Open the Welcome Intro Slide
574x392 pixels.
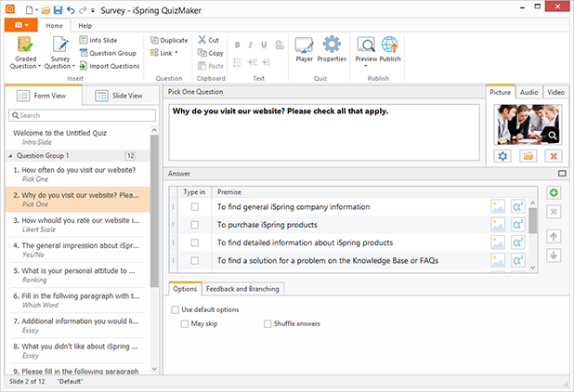(77, 137)
